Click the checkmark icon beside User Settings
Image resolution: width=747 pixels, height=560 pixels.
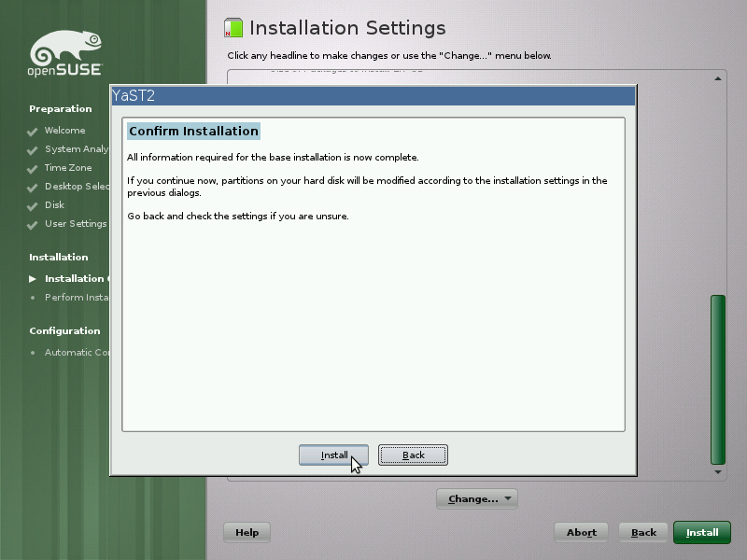(31, 224)
